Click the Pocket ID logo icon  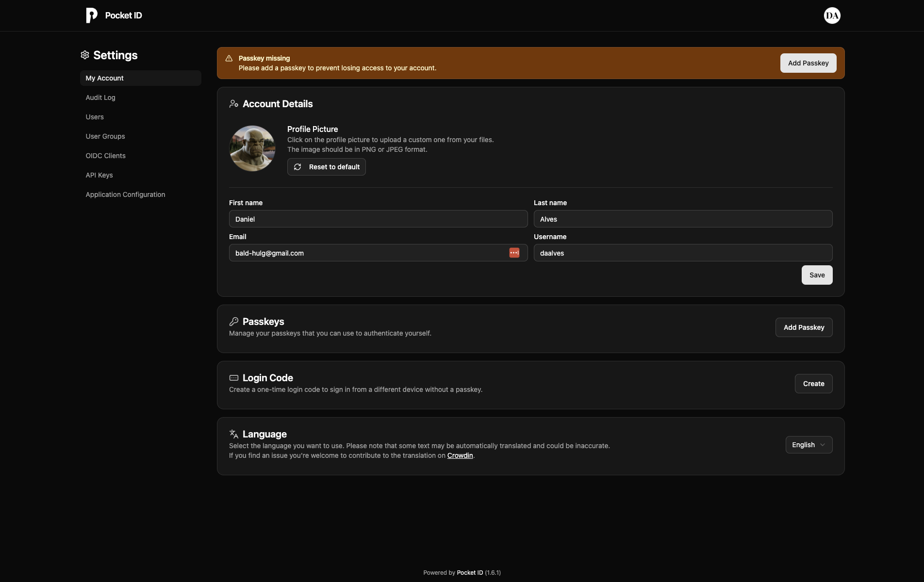pos(92,16)
